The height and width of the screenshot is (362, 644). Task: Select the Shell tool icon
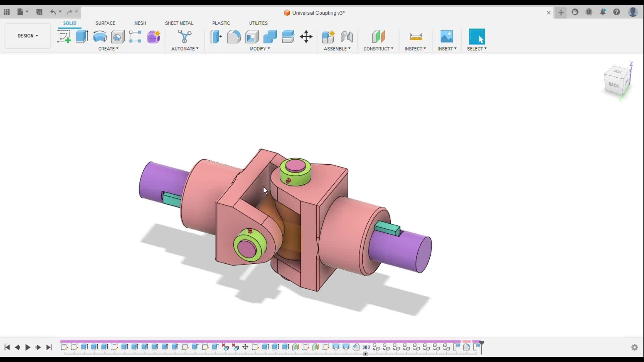tap(252, 37)
